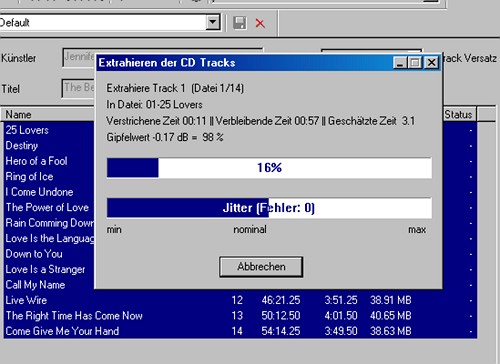Maximize the Extrahieren der CD Tracks dialog

point(415,63)
